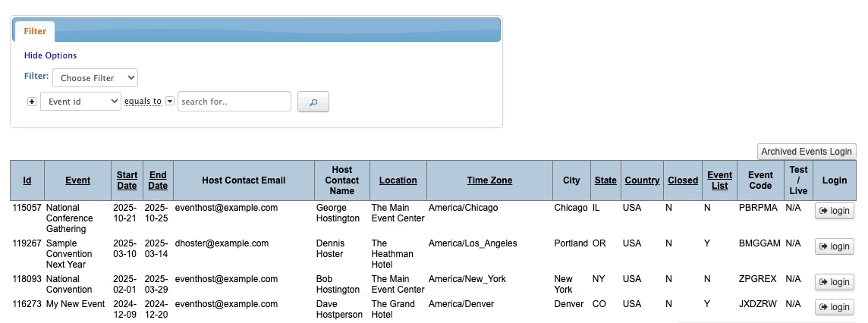Log in to My New Event
The height and width of the screenshot is (323, 868).
coord(834,307)
